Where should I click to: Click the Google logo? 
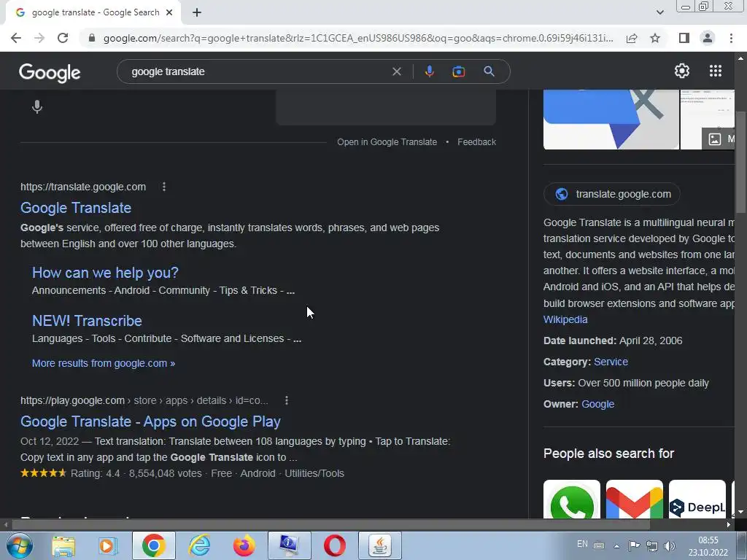pyautogui.click(x=50, y=72)
